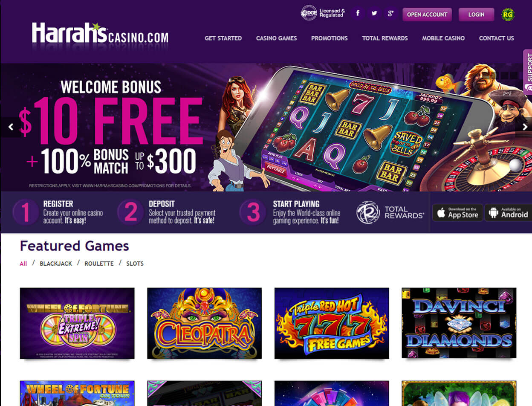The image size is (532, 406).
Task: Open the Casino Games menu
Action: point(276,38)
